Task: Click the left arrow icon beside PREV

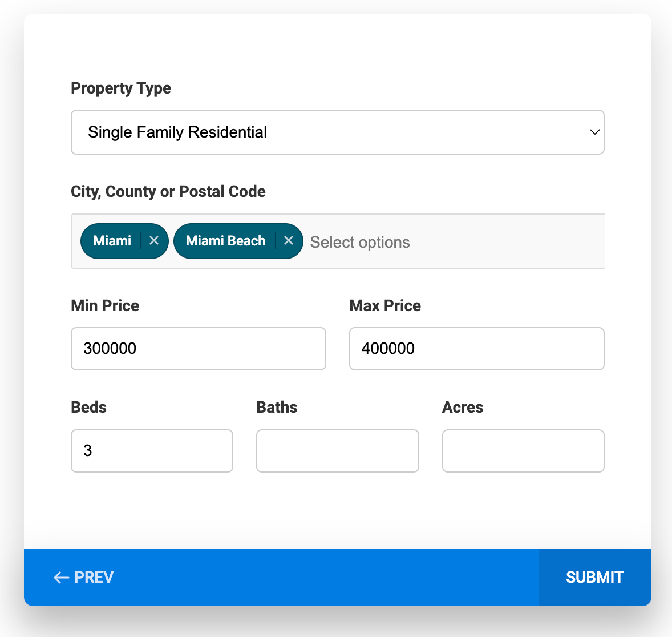Action: pyautogui.click(x=61, y=578)
